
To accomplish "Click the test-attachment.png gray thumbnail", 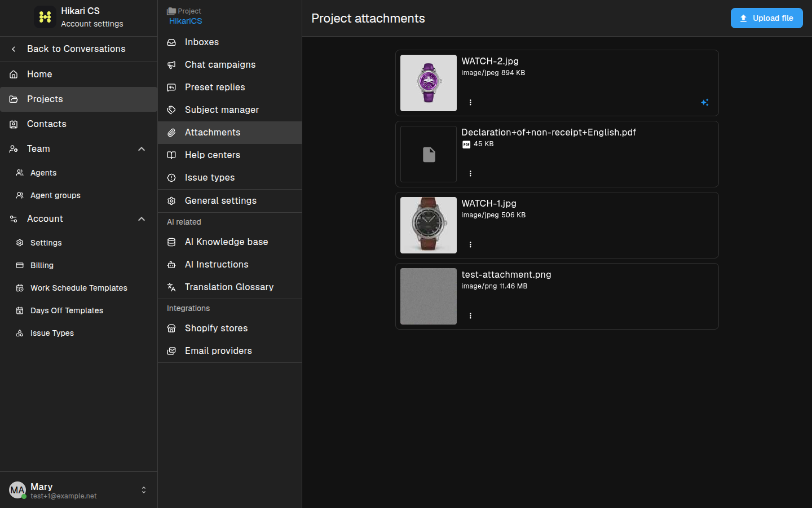I will coord(429,296).
